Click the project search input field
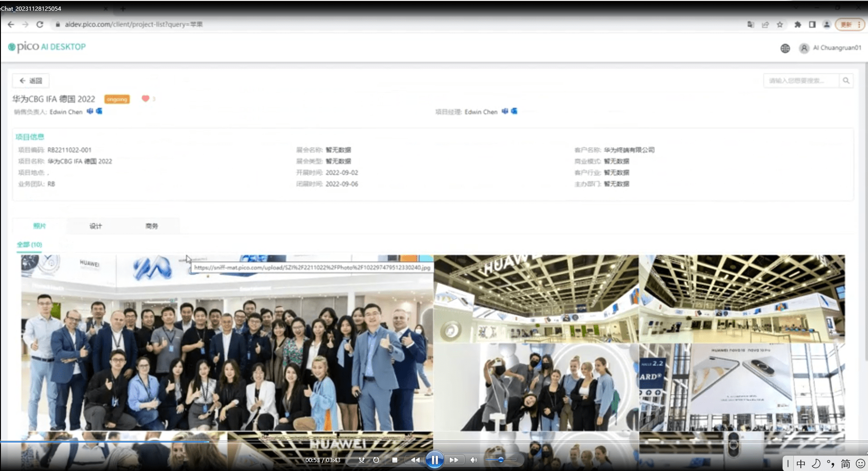This screenshot has height=471, width=868. (801, 81)
